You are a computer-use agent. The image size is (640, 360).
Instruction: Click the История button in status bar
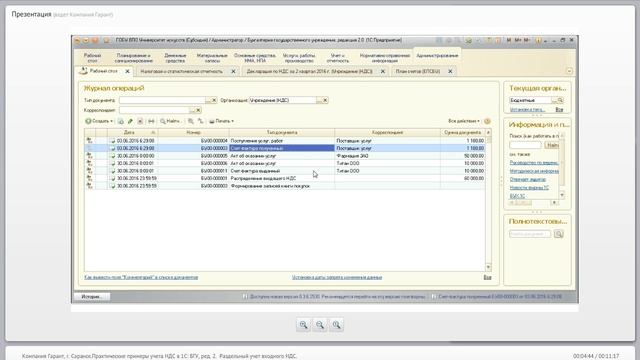pyautogui.click(x=92, y=297)
